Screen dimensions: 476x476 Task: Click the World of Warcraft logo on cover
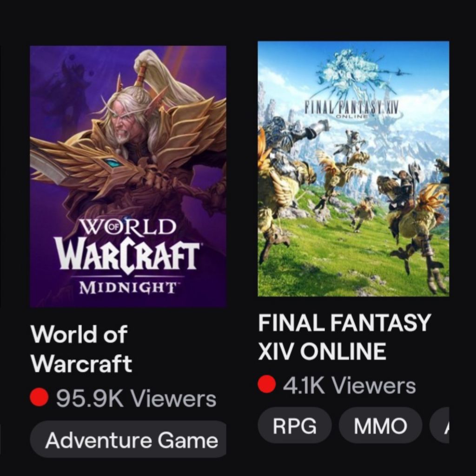pyautogui.click(x=127, y=246)
